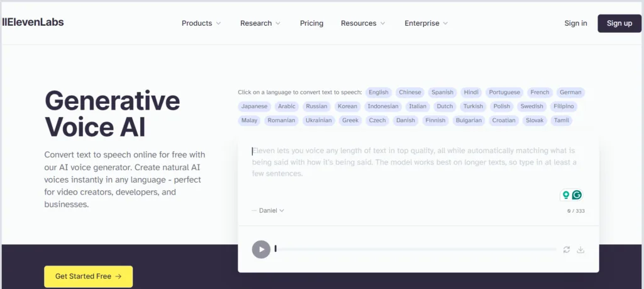Choose the Russian language chip

point(317,106)
